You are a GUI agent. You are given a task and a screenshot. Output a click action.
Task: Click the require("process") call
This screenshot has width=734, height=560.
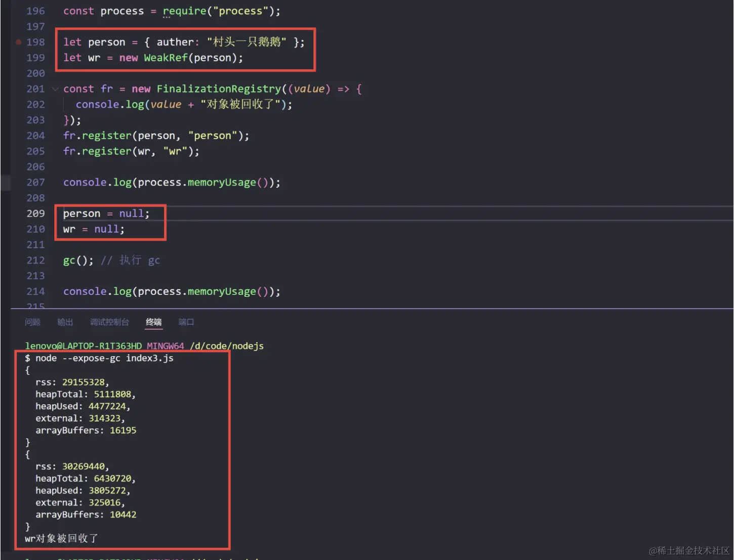click(x=218, y=11)
